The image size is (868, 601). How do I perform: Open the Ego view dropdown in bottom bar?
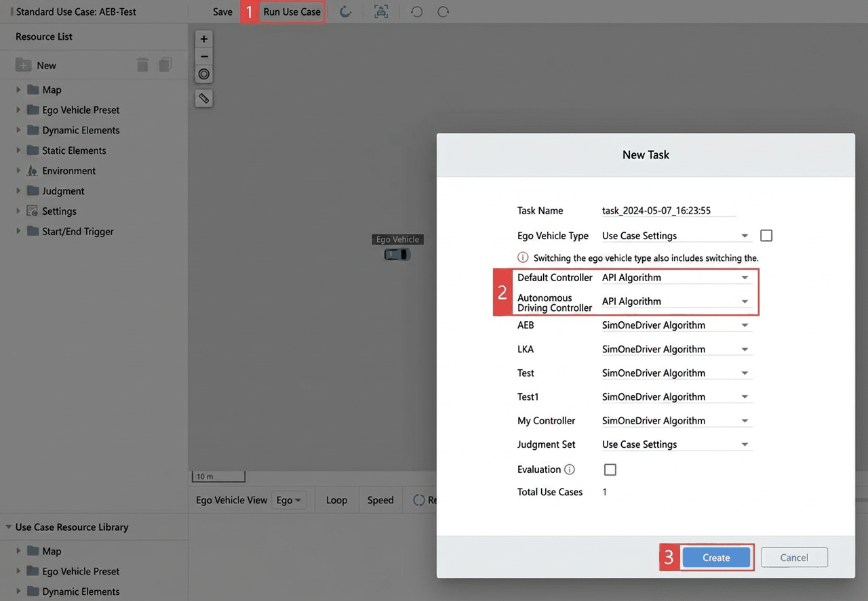coord(289,500)
